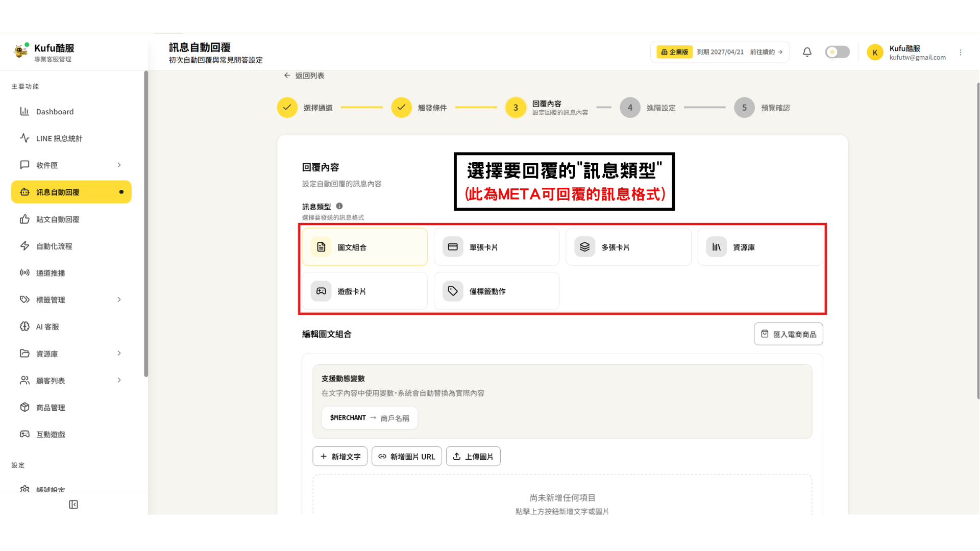Click the 訊息類型 info icon
The height and width of the screenshot is (551, 980).
pyautogui.click(x=339, y=206)
